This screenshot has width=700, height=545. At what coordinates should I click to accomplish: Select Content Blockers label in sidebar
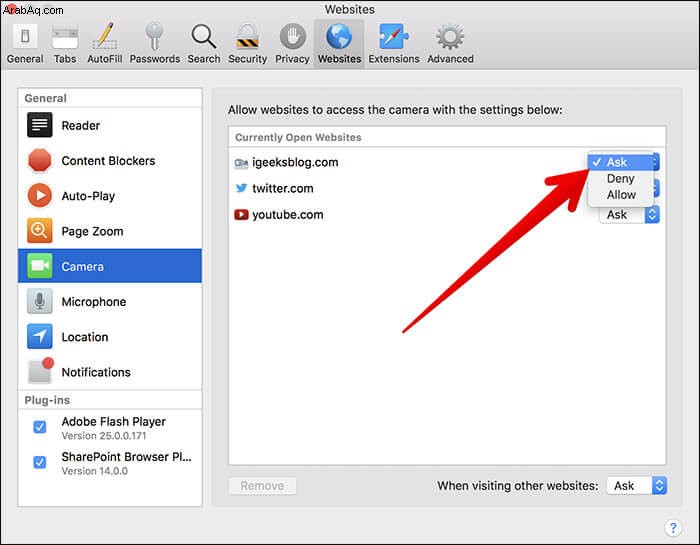(108, 161)
